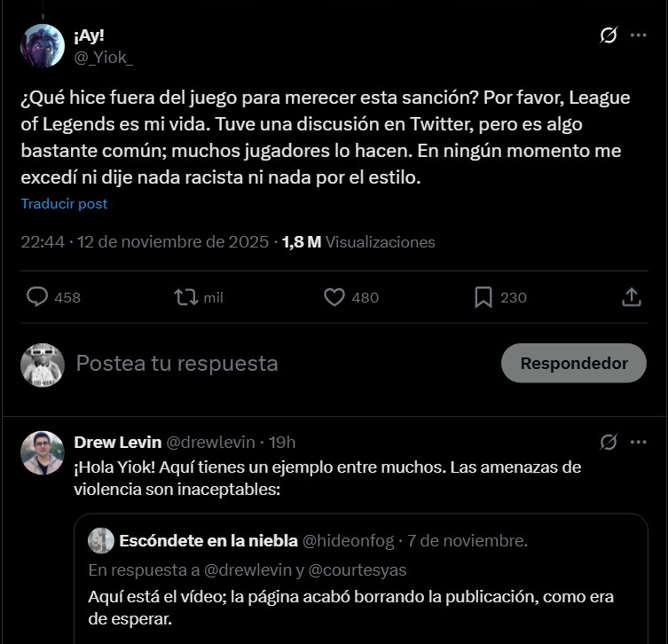The image size is (668, 644).
Task: Click the reply icon with 458 comments
Action: click(37, 297)
